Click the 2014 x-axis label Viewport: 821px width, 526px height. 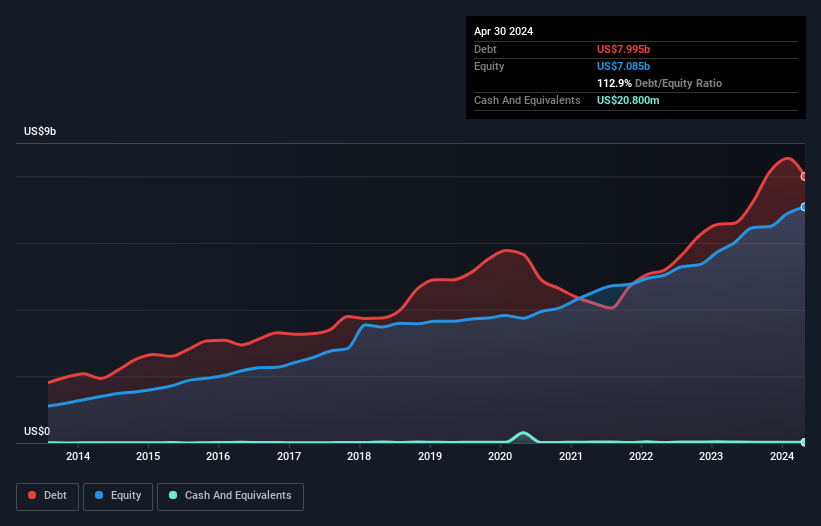point(78,456)
